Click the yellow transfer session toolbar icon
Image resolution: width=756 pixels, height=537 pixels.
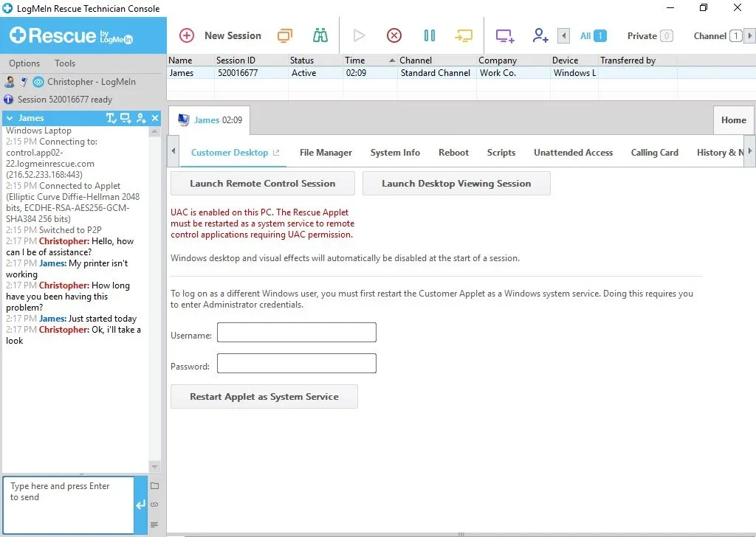pos(464,35)
